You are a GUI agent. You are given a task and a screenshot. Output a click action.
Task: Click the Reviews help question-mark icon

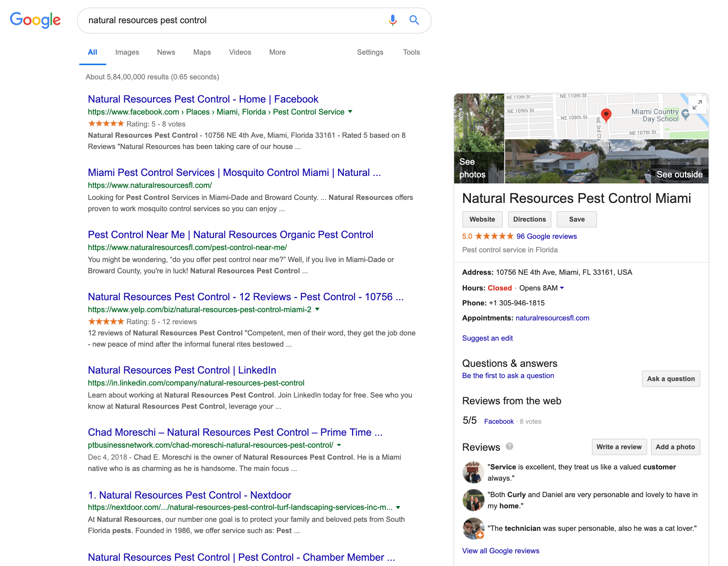pos(510,446)
